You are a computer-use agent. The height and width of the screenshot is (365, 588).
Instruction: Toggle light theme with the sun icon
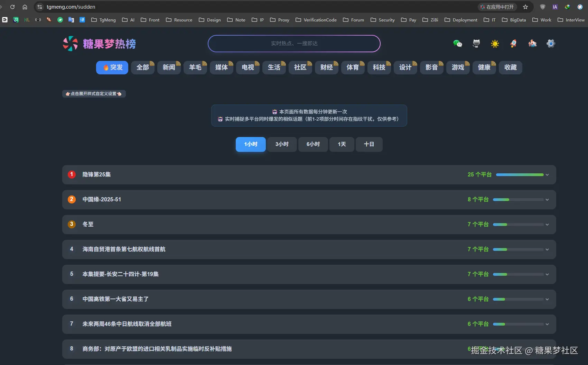[x=495, y=43]
